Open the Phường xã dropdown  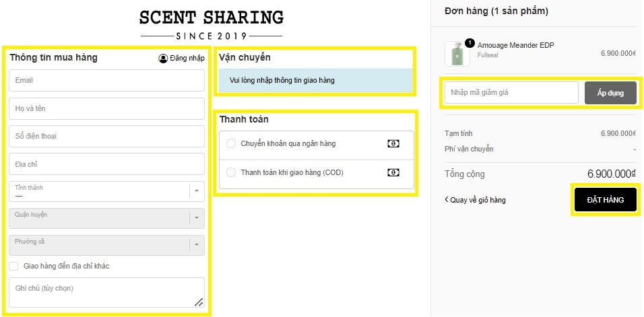(x=107, y=245)
